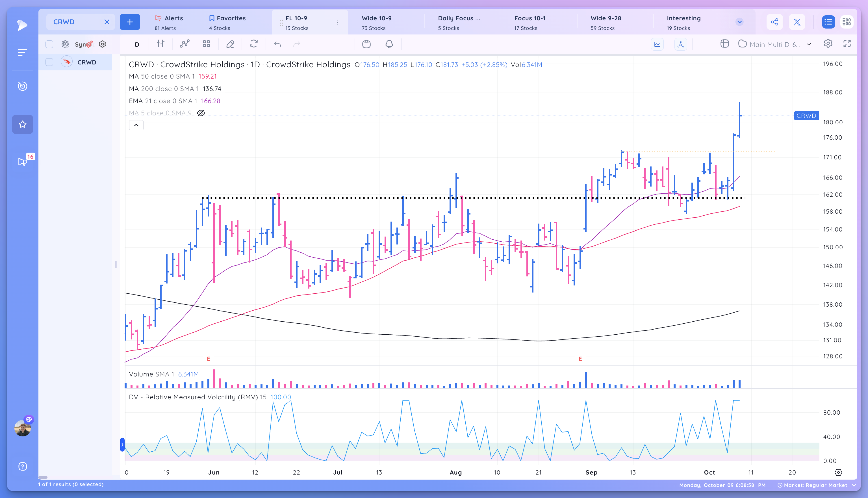Open chart settings gear at top right

[x=828, y=44]
